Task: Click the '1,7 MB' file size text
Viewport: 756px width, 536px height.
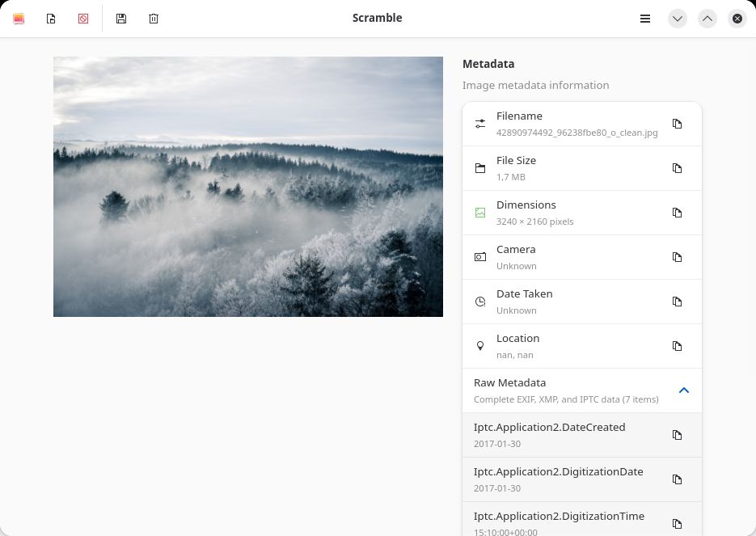Action: coord(510,177)
